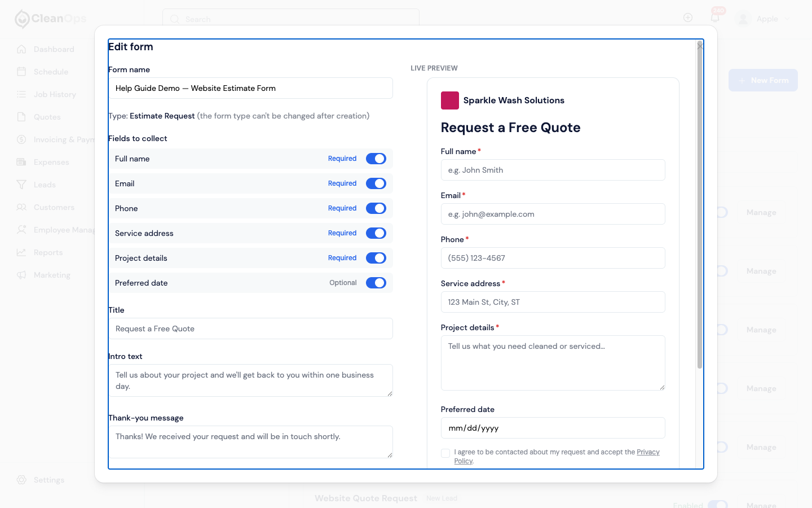Viewport: 812px width, 508px height.
Task: Click Required label for Email field
Action: 342,183
